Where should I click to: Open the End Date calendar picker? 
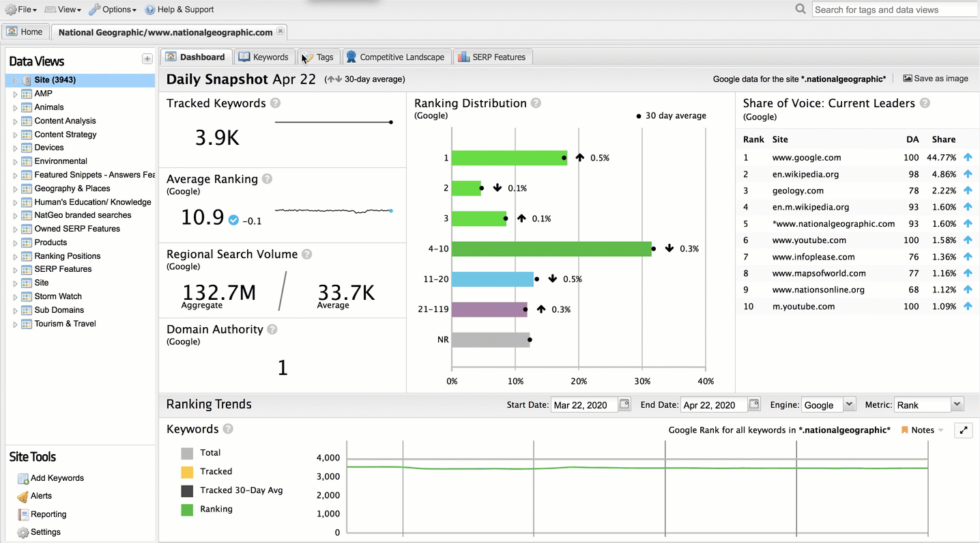point(753,404)
